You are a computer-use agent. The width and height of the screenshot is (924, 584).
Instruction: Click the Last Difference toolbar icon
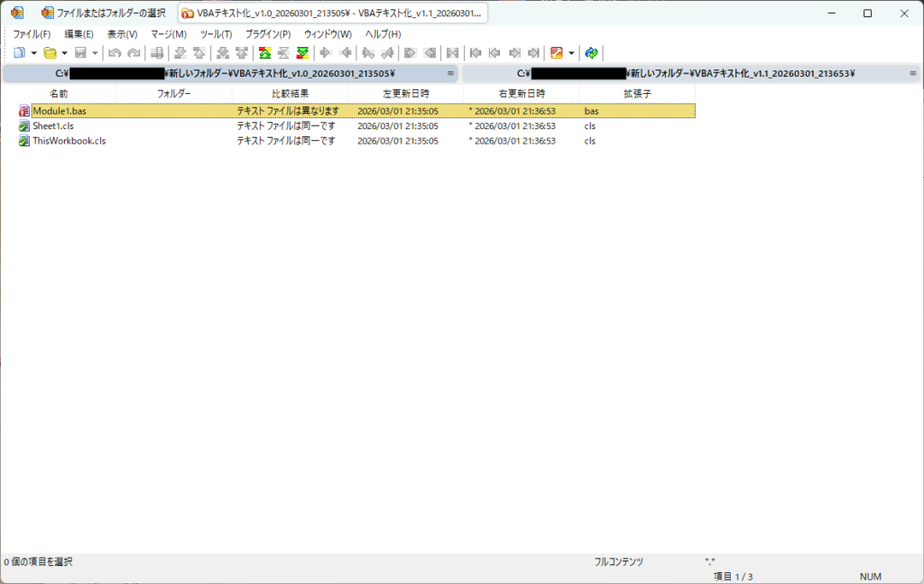pos(302,53)
